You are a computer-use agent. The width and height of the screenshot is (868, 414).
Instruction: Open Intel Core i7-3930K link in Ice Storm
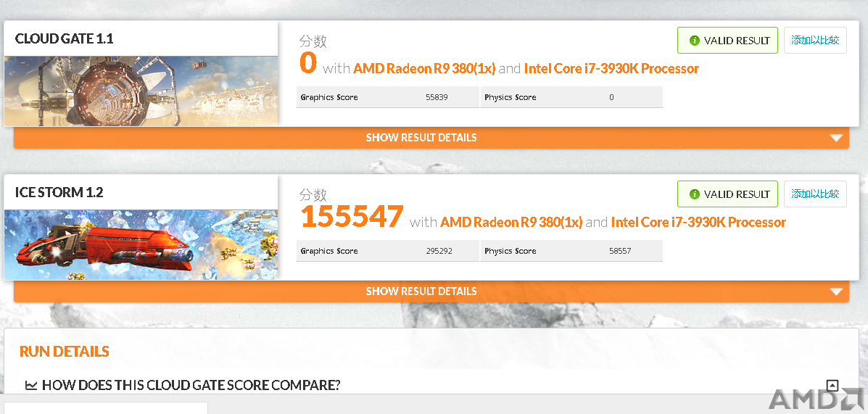[x=698, y=223]
